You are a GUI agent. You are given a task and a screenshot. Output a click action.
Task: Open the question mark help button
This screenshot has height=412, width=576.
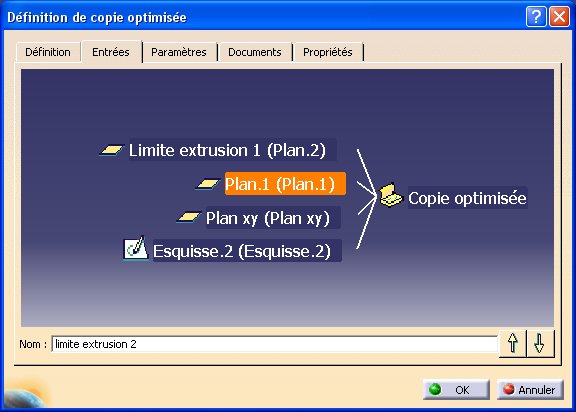click(x=536, y=17)
